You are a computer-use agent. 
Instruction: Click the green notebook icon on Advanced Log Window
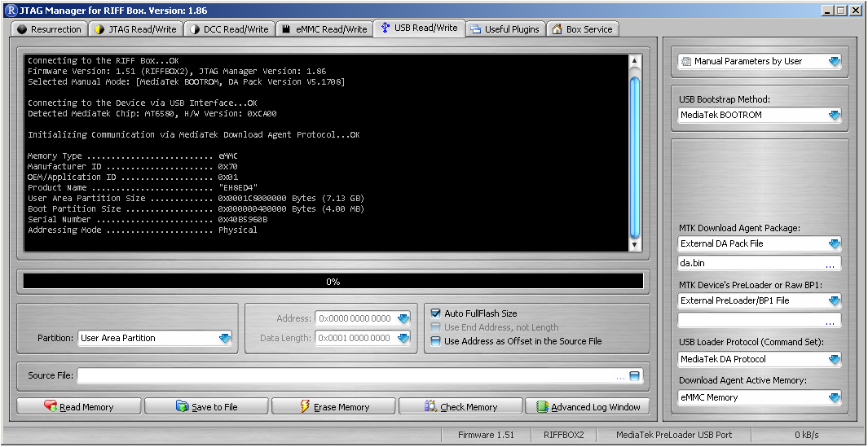tap(543, 406)
